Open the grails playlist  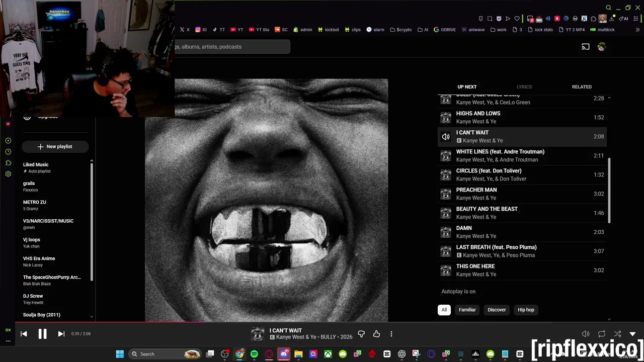[55, 187]
